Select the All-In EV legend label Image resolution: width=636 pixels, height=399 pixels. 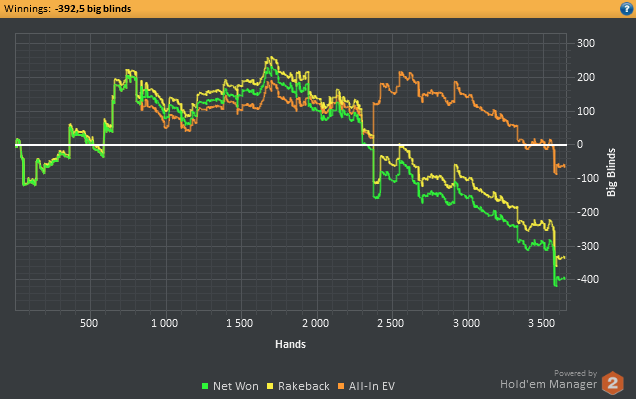coord(372,386)
